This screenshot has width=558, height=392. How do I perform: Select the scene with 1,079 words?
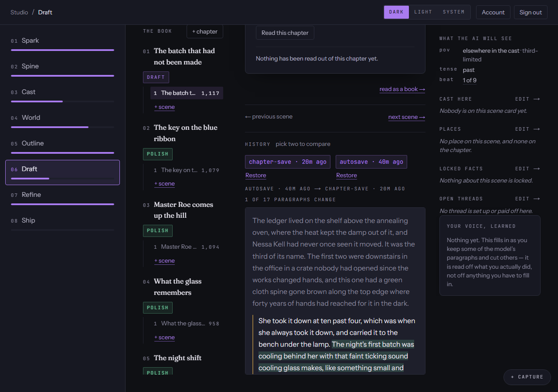pyautogui.click(x=187, y=170)
